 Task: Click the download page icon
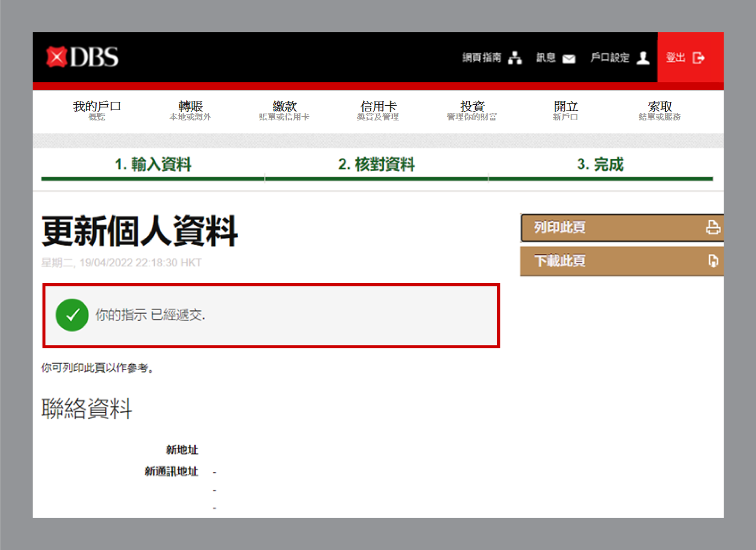(713, 261)
